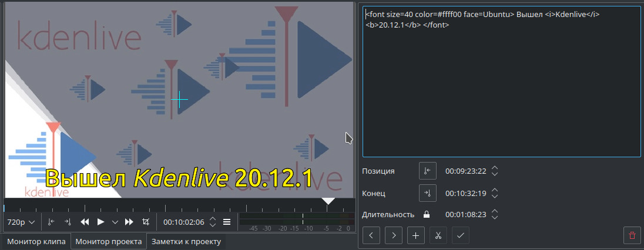Click the Длительность timecode 00:01:08:23
Viewport: 644px width, 250px height.
tap(466, 215)
